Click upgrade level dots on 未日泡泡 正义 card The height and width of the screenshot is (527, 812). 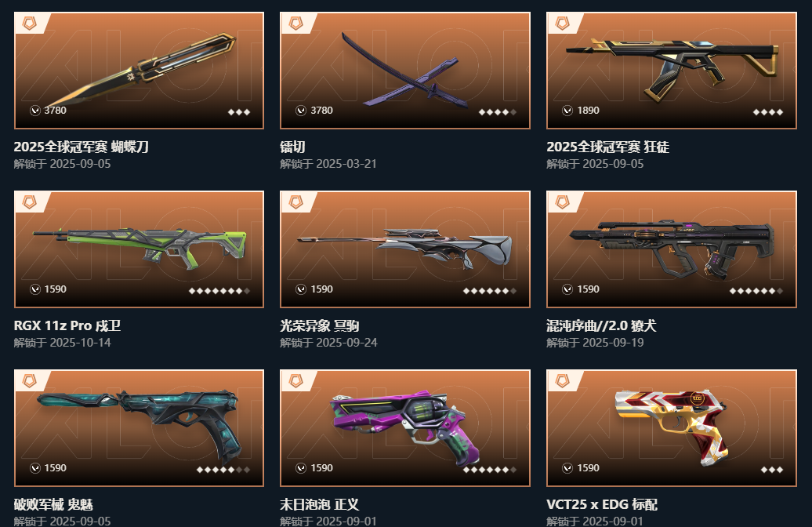click(490, 470)
